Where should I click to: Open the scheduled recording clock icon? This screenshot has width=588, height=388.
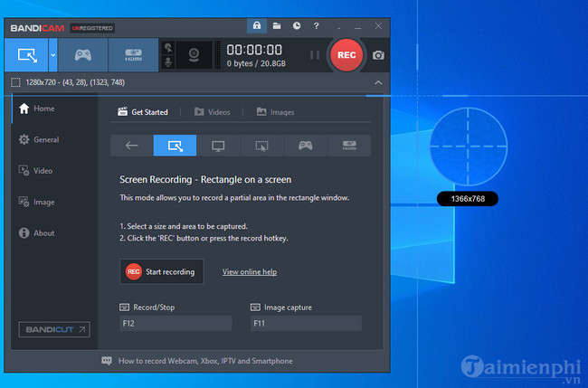click(297, 26)
